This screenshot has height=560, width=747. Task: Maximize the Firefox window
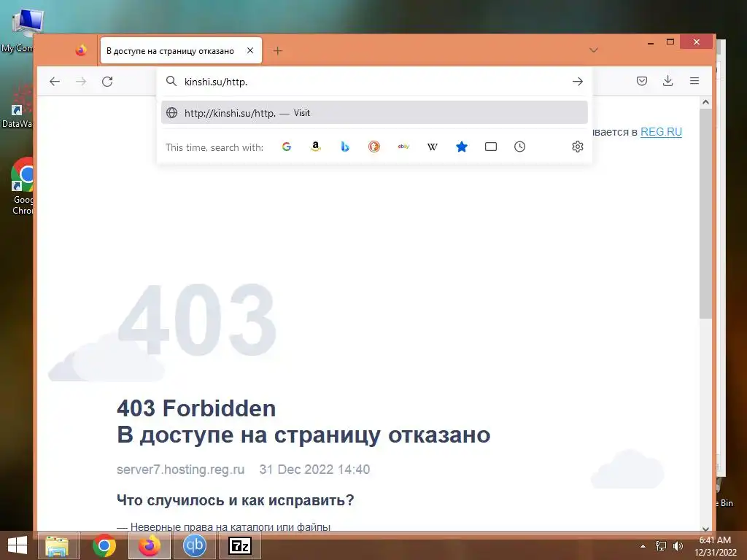670,42
